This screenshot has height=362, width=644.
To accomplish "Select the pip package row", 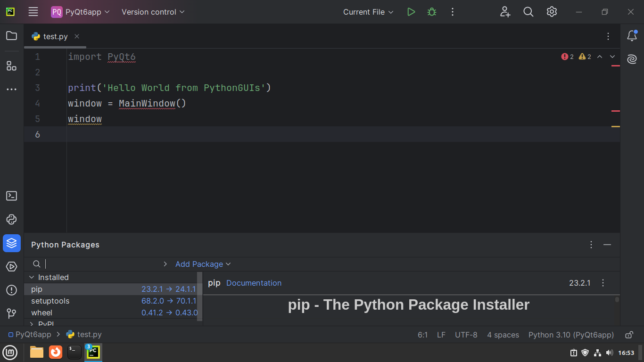I will point(111,289).
